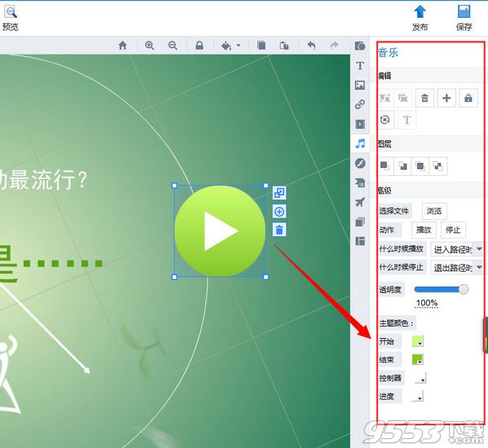
Task: Click the bottom-right resize handle of selection
Action: [266, 277]
